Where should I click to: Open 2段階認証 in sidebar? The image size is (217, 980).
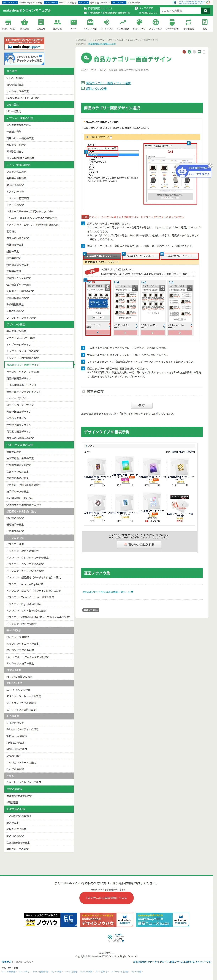39,802
